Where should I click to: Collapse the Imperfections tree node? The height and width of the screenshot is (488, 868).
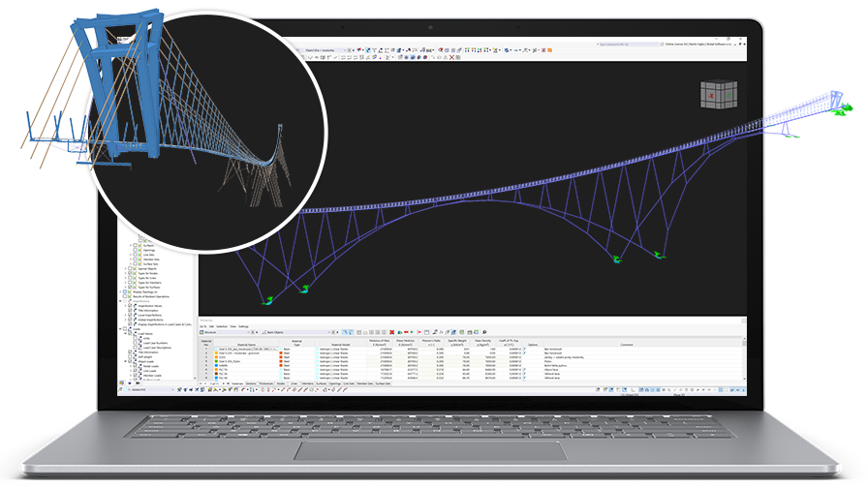coord(120,301)
